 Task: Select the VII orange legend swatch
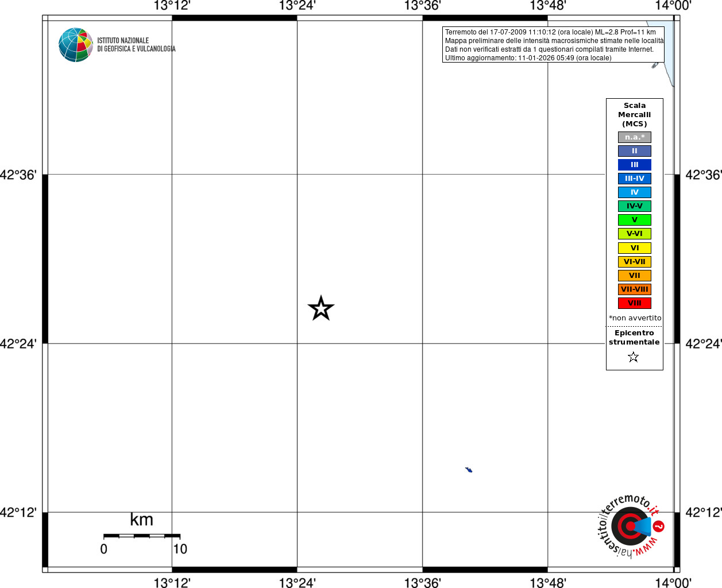point(635,276)
